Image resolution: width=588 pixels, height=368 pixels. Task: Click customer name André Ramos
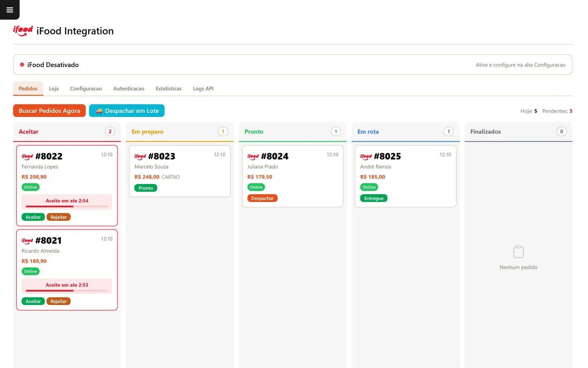click(376, 167)
